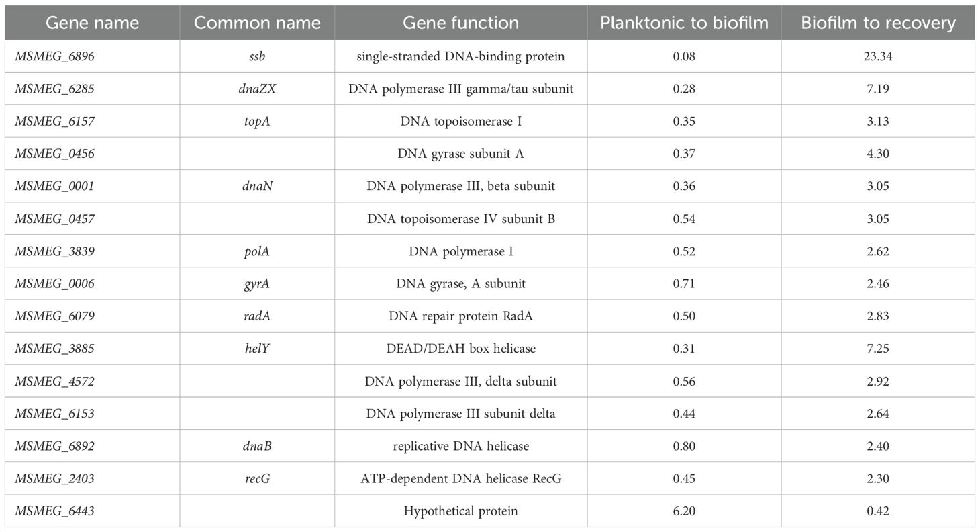Select the ssb common name cell

257,56
